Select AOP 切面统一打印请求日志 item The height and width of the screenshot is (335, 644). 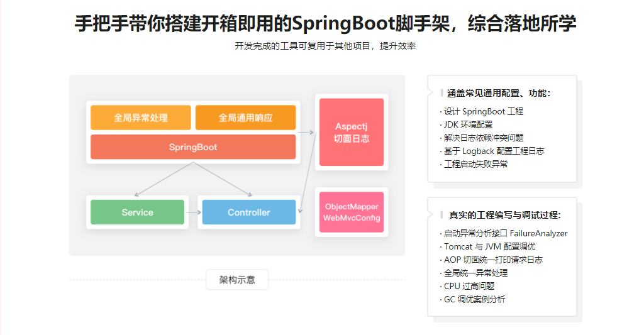pyautogui.click(x=492, y=260)
